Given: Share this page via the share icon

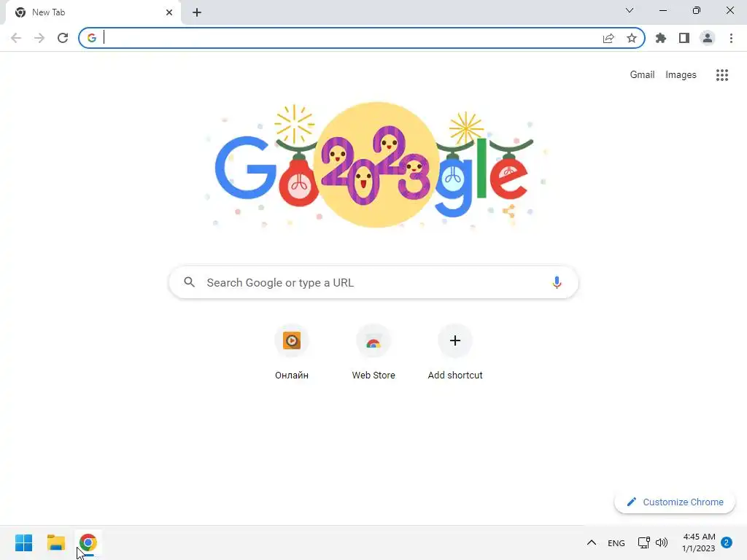Looking at the screenshot, I should 608,38.
